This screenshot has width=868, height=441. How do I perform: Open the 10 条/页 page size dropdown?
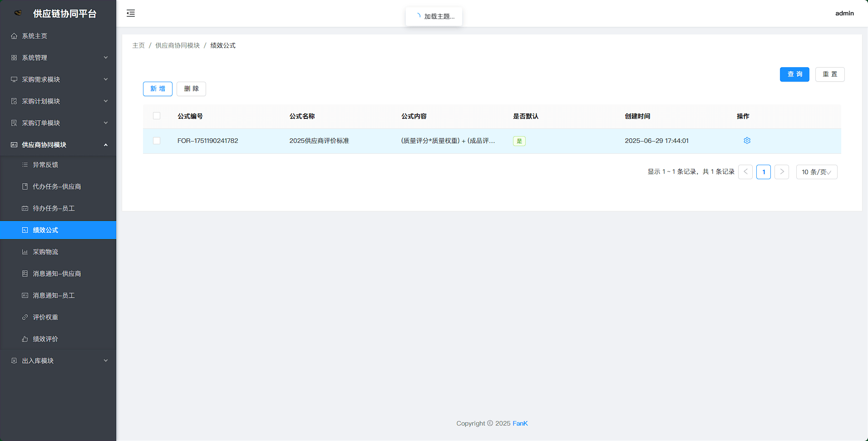click(x=816, y=172)
